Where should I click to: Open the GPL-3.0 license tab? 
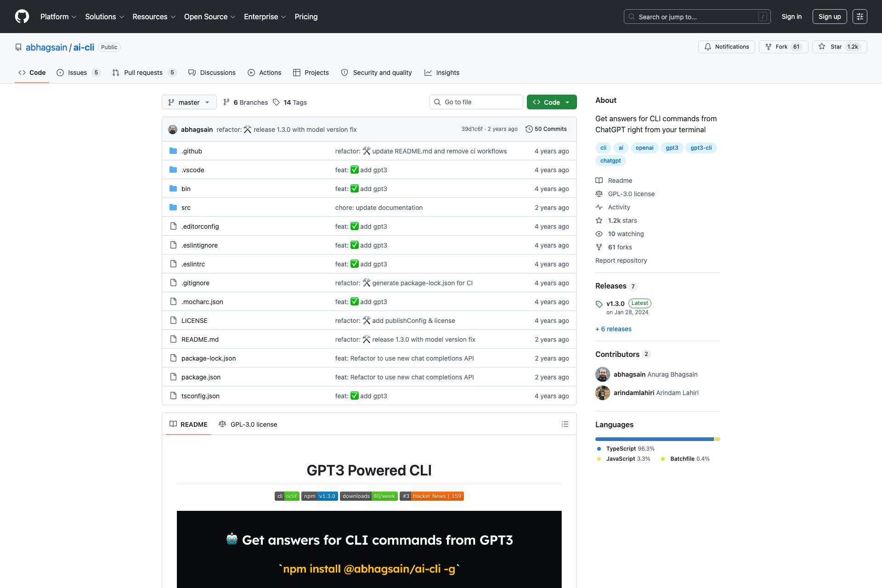(x=248, y=424)
